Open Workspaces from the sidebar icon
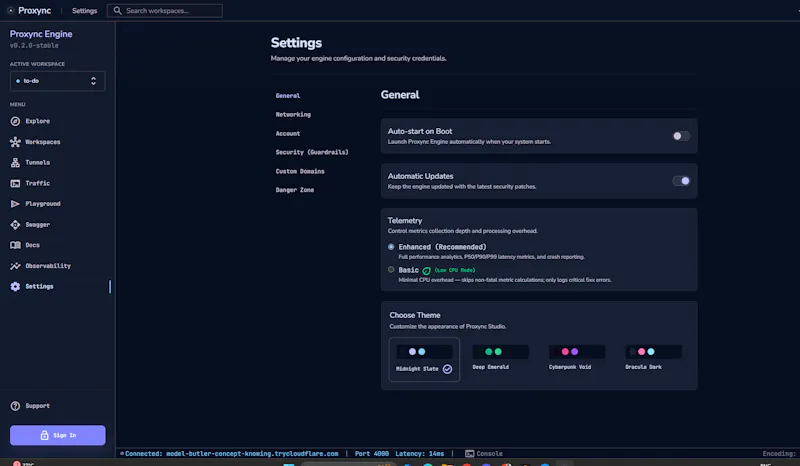The height and width of the screenshot is (466, 800). 15,142
